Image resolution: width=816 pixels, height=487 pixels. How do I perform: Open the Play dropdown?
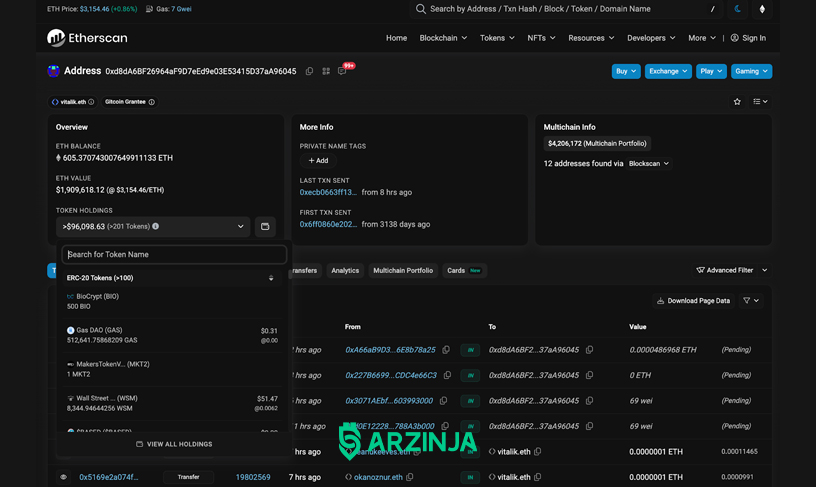coord(711,71)
